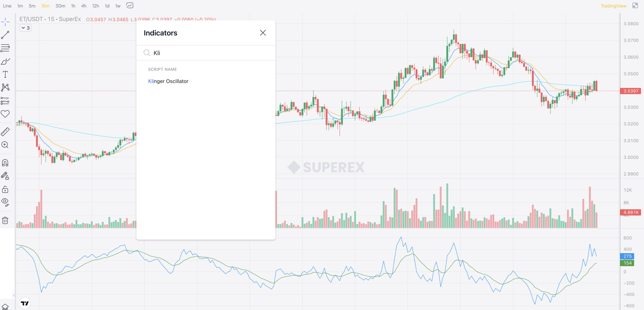Expand the object tree layers icon
The image size is (644, 310).
(x=5, y=306)
